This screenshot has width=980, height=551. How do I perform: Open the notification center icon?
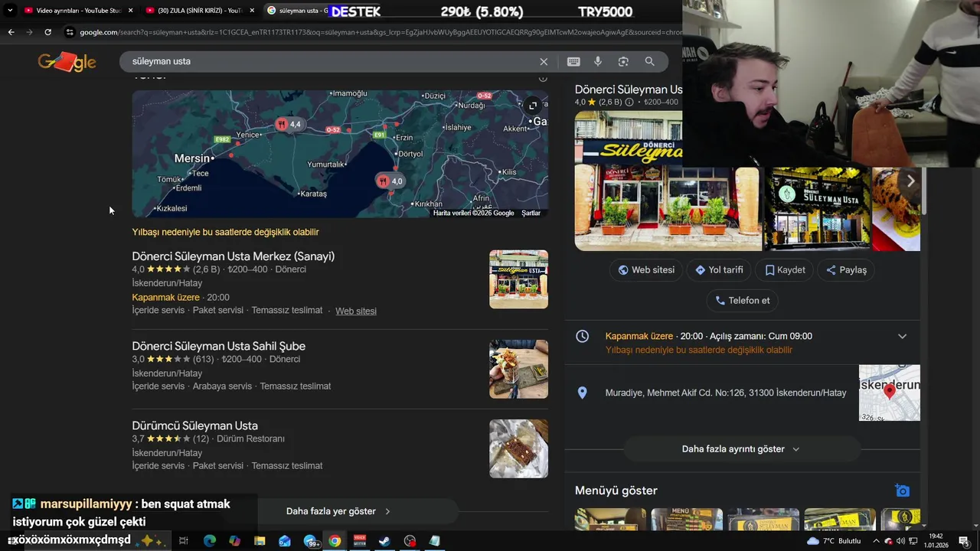963,541
